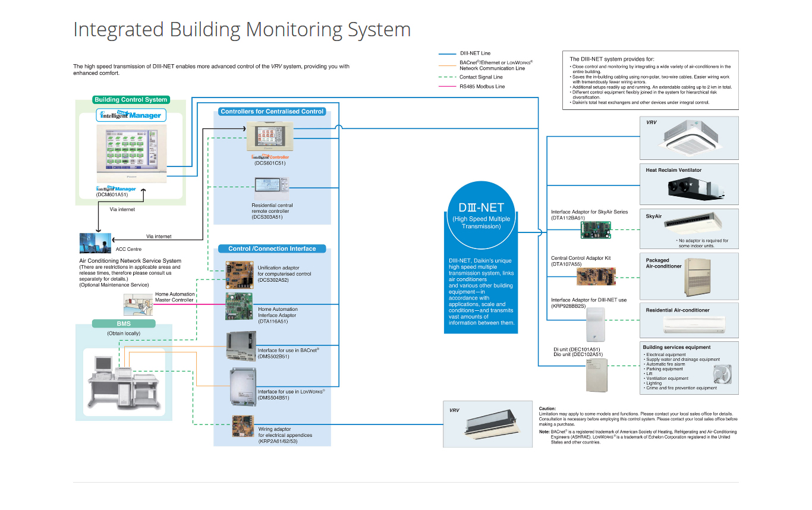The height and width of the screenshot is (510, 812).
Task: Click the DIII-NET blue circle emblem
Action: (x=481, y=215)
